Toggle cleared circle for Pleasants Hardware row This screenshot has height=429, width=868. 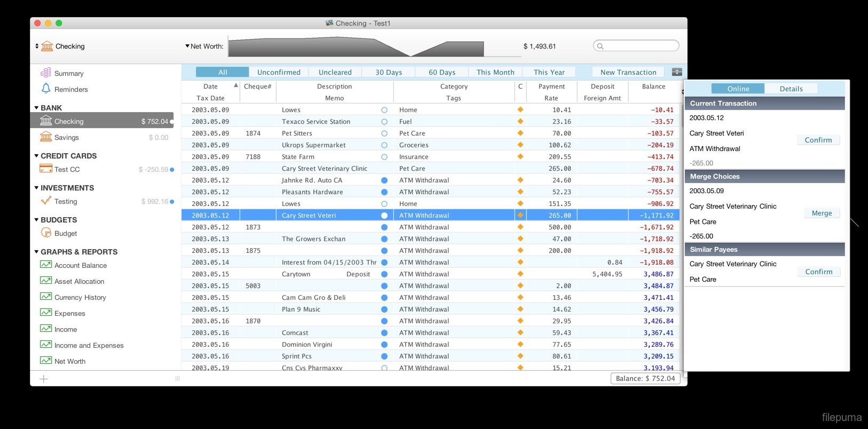tap(384, 192)
